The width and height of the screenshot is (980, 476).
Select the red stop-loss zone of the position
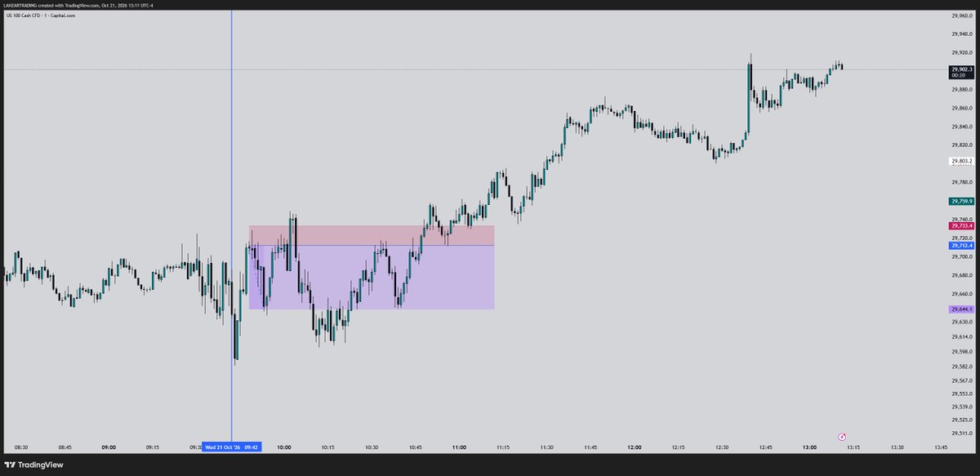point(372,235)
